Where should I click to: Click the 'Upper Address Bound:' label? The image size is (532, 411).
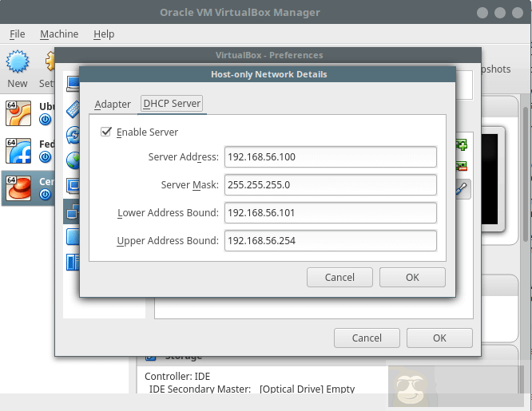[168, 241]
